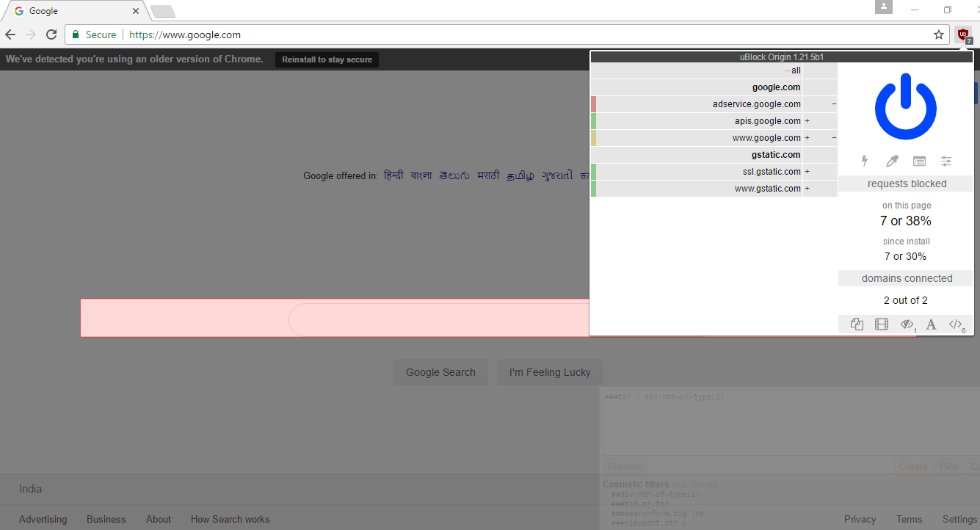
Task: Click the Pick button in picker dialog
Action: pyautogui.click(x=949, y=466)
